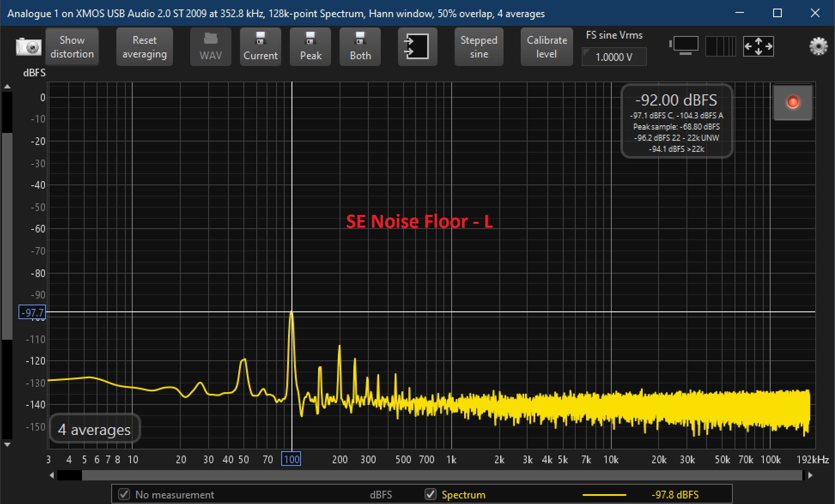Image resolution: width=835 pixels, height=504 pixels.
Task: Close the RTA window
Action: click(815, 13)
